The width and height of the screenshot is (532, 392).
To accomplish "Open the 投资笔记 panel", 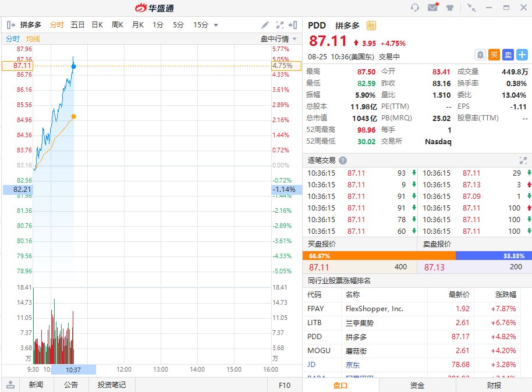I will point(112,384).
